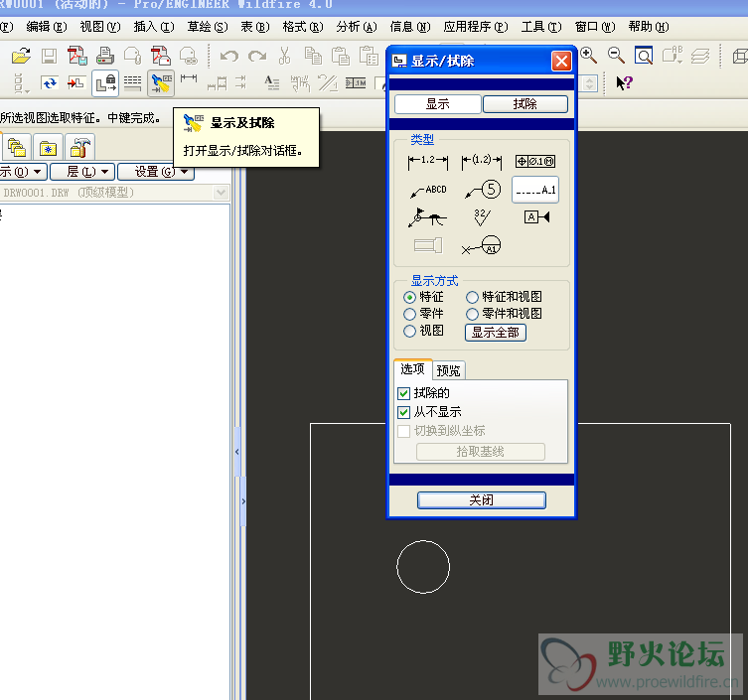Viewport: 748px width, 700px height.
Task: Click the red arrow insert view icon
Action: (x=76, y=84)
